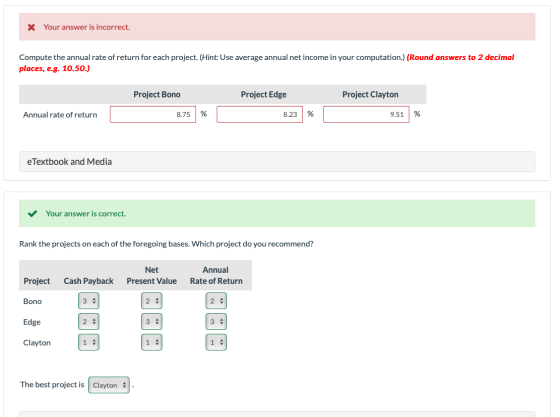Click the red 'Round answers to 2 decimal places' hint
The width and height of the screenshot is (560, 417).
[266, 62]
